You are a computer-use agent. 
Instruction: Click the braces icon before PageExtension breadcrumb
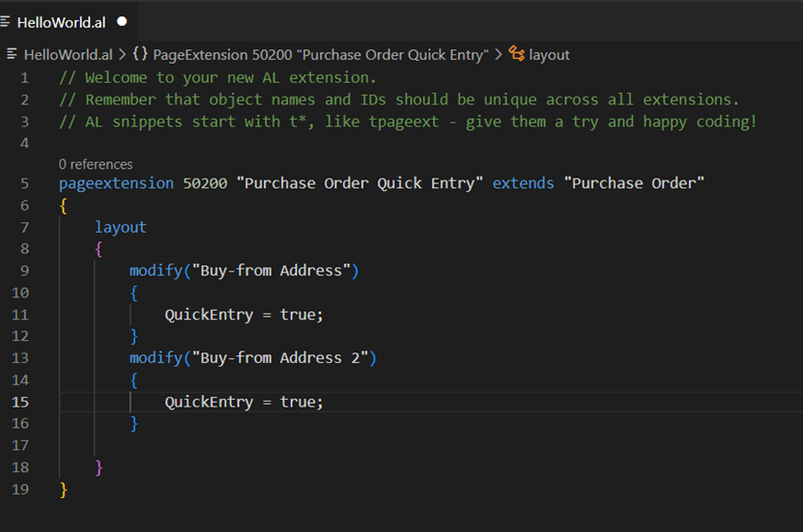pyautogui.click(x=140, y=54)
